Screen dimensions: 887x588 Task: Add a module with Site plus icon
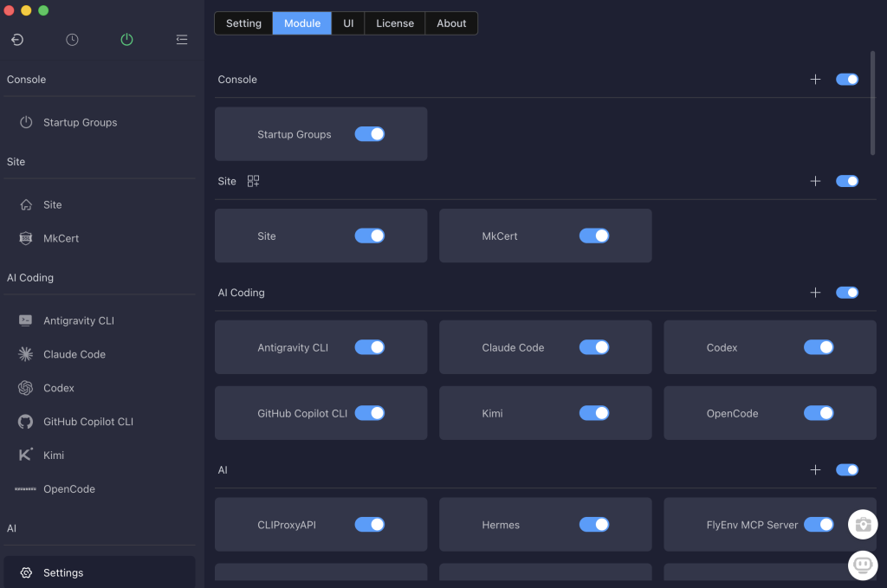pos(815,181)
